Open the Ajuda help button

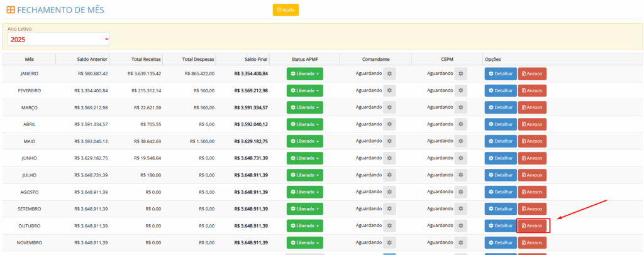point(286,10)
